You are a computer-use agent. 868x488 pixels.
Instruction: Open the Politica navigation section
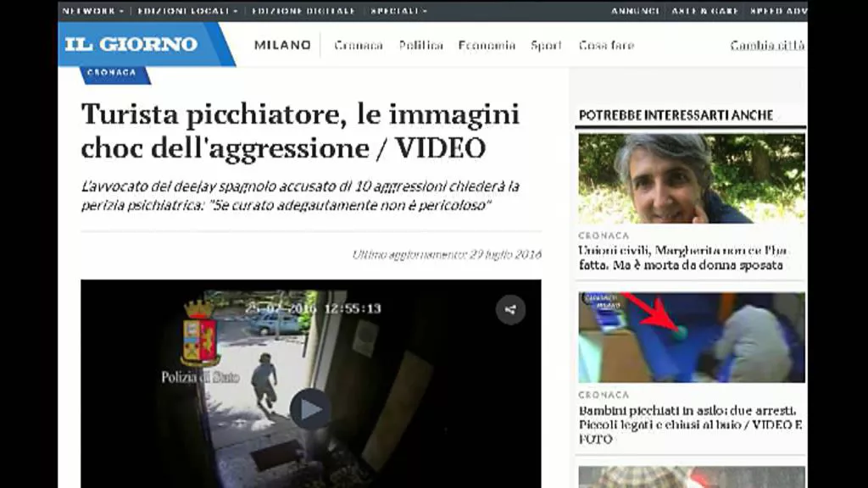click(x=420, y=46)
